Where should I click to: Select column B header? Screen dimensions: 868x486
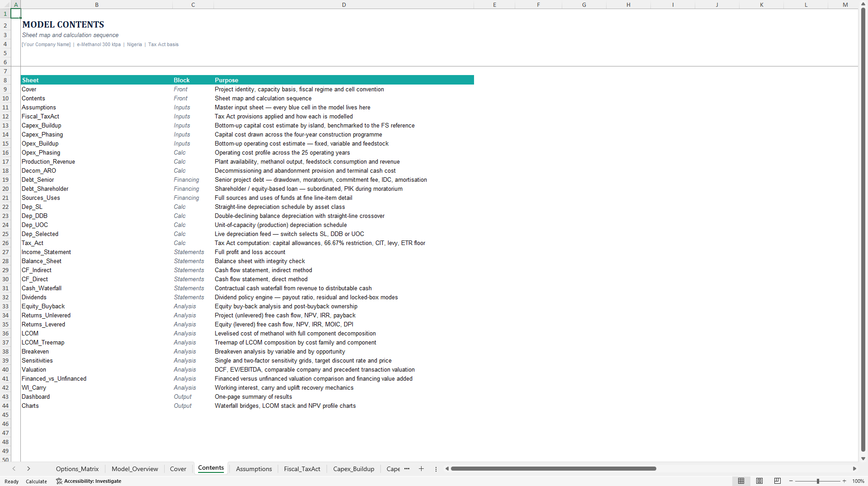click(96, 5)
